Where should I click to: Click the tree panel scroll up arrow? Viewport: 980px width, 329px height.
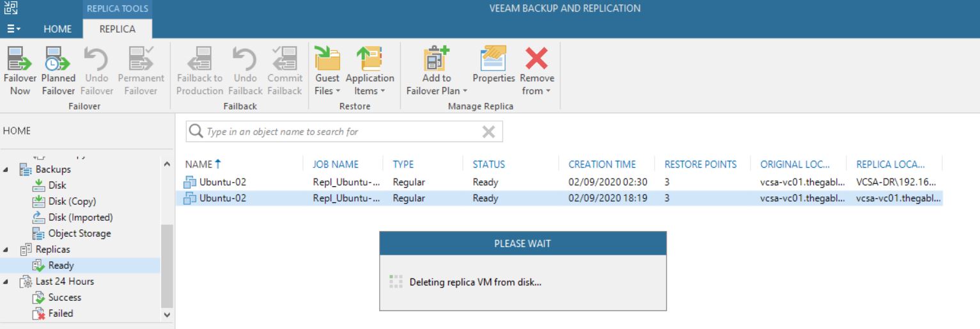click(167, 164)
